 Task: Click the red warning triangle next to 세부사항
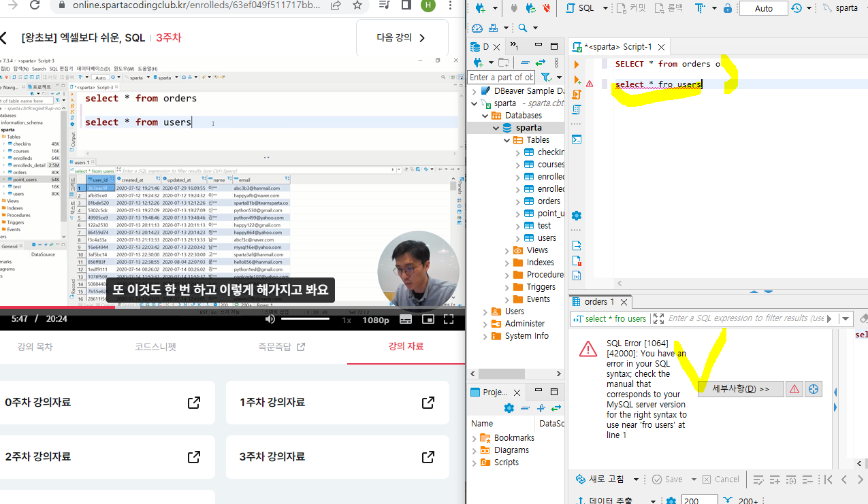tap(794, 389)
